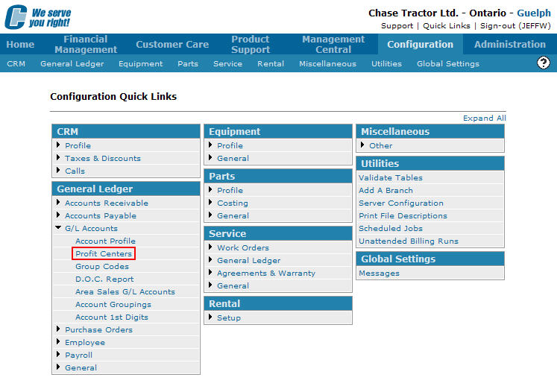The height and width of the screenshot is (392, 557).
Task: Open the Customer Care tab
Action: (172, 45)
